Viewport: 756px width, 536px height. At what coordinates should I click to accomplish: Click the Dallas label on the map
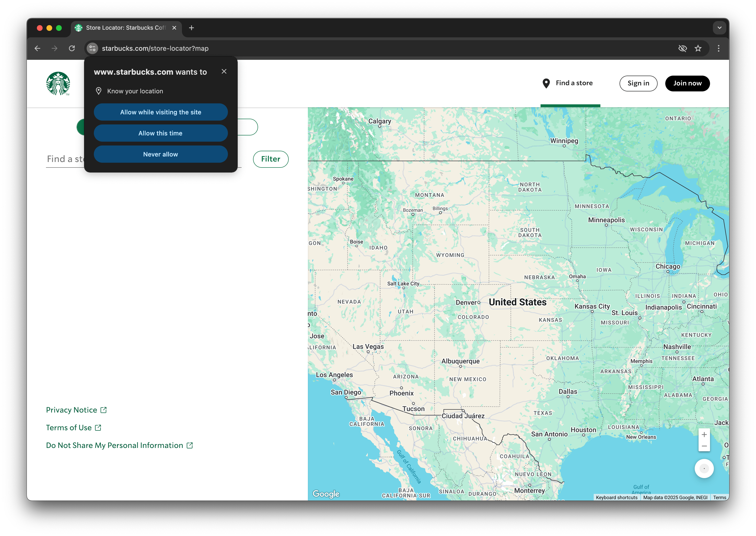coord(568,391)
